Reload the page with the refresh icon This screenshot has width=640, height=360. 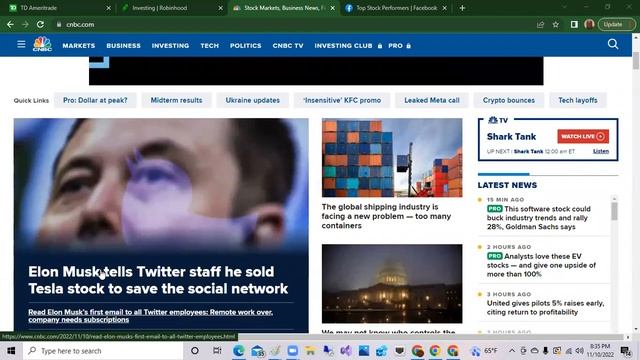click(40, 24)
